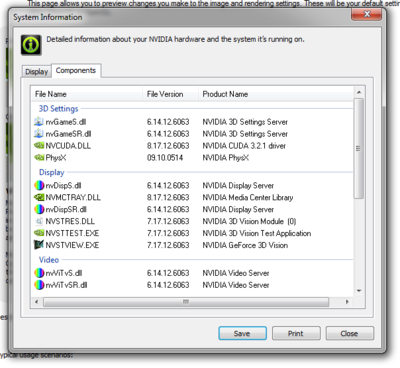
Task: Select the NVSTRES.DLL file icon
Action: [39, 221]
